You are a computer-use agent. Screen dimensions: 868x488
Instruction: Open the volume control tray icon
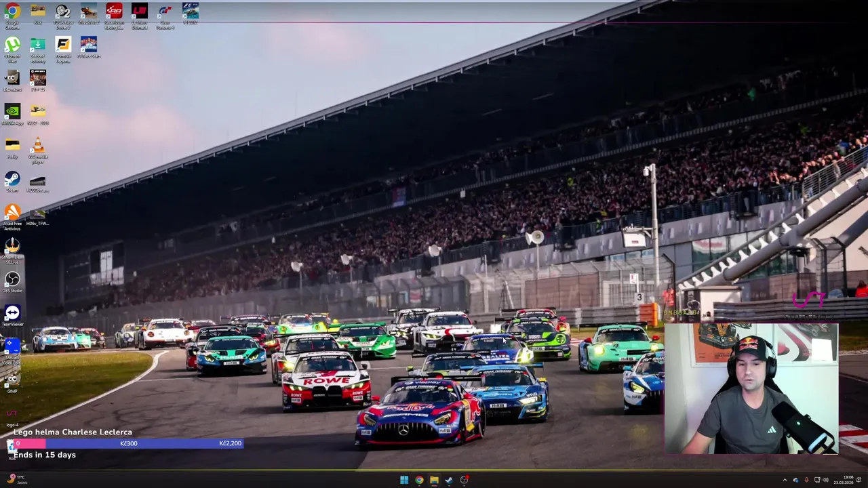825,480
